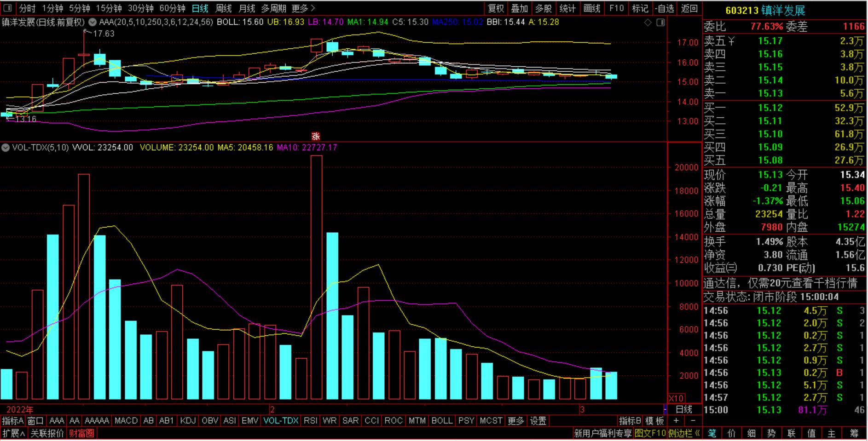Switch to 月线 monthly chart

247,8
